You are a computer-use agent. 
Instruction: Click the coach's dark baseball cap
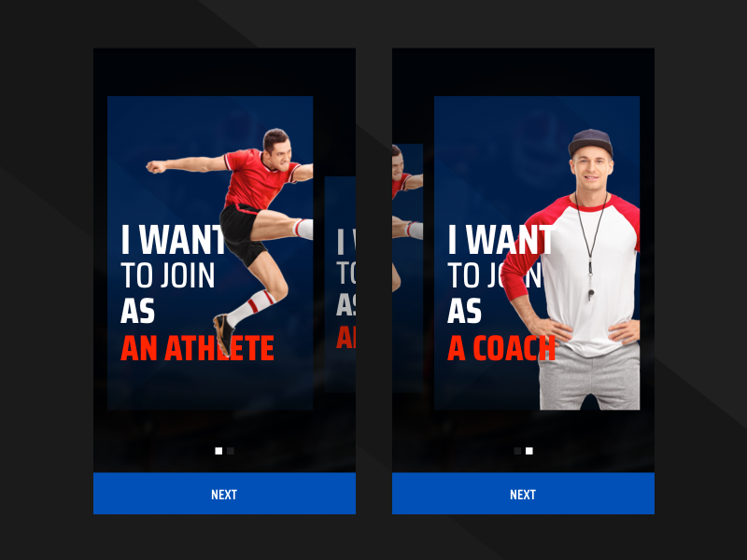pyautogui.click(x=591, y=142)
